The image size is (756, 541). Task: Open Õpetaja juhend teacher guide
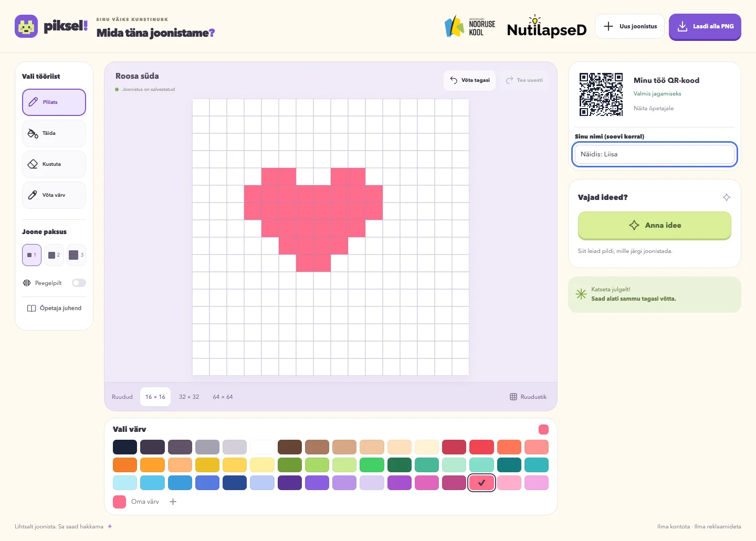tap(54, 309)
